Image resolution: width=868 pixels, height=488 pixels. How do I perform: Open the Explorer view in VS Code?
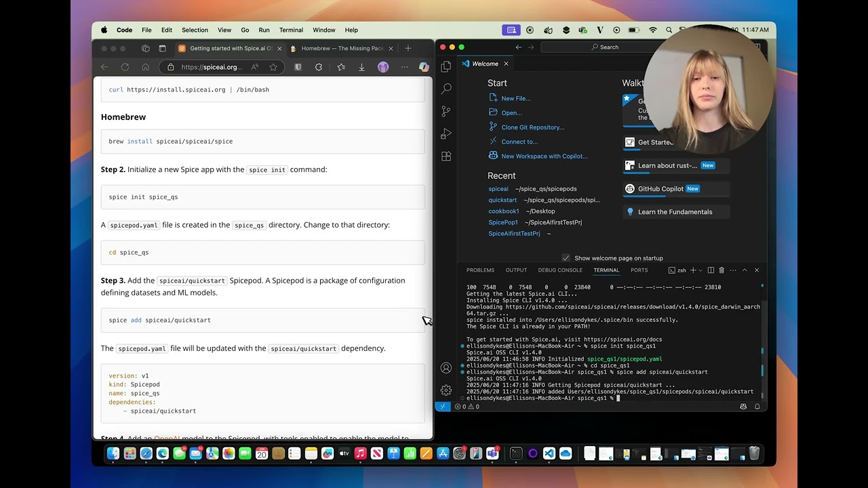pos(446,66)
